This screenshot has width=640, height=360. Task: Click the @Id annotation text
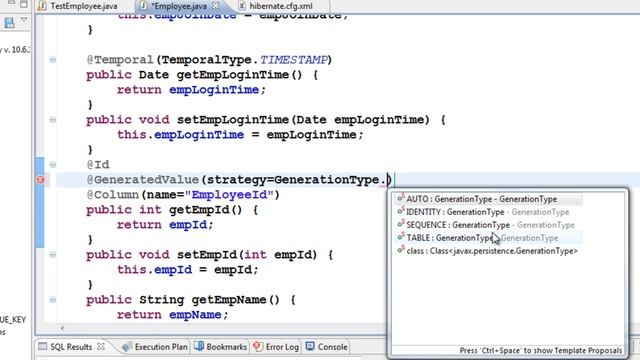coord(98,165)
